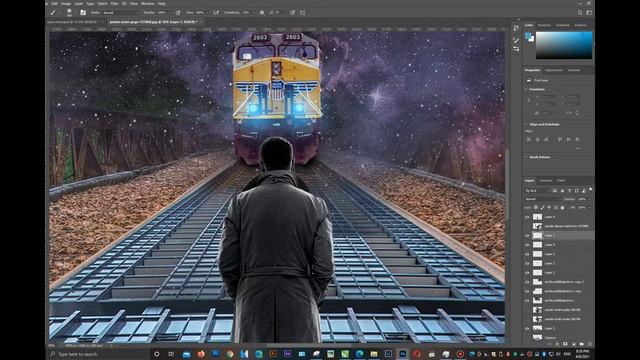The image size is (640, 360).
Task: Show more align options ellipsis button
Action: pyautogui.click(x=578, y=148)
